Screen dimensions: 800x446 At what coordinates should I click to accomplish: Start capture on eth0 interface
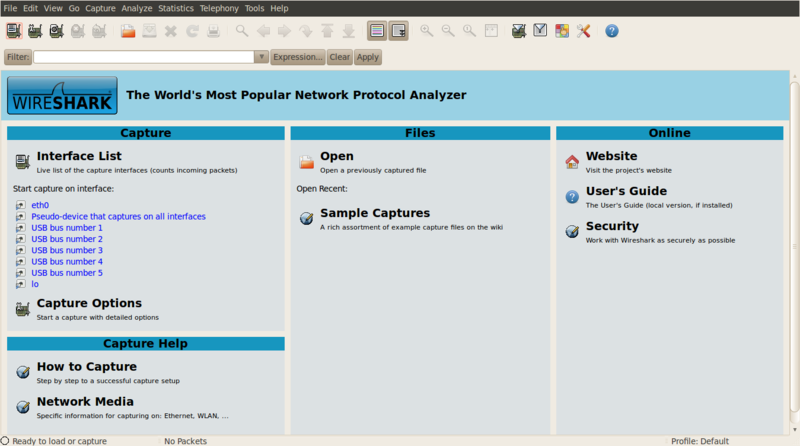tap(40, 205)
